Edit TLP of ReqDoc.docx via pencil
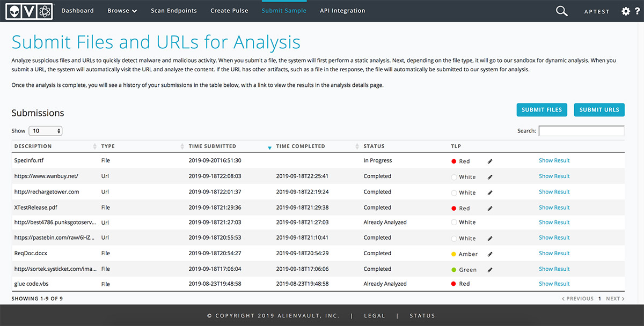The image size is (644, 326). pos(490,254)
